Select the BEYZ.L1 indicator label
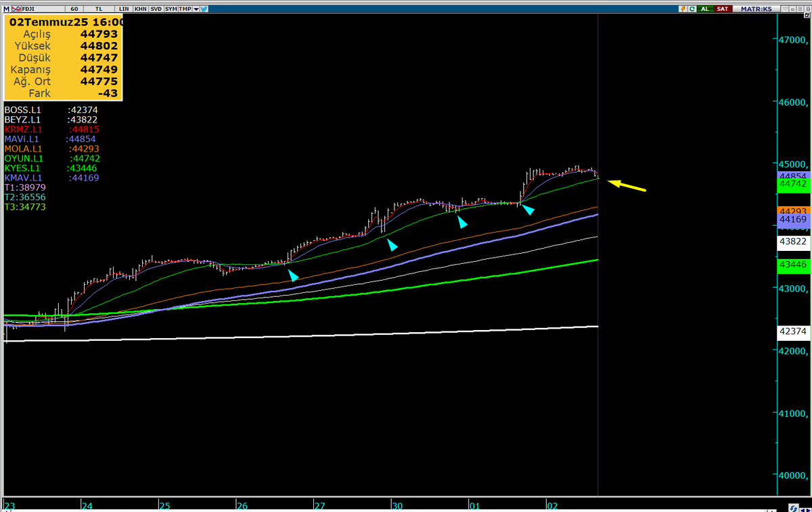The height and width of the screenshot is (512, 812). 23,119
